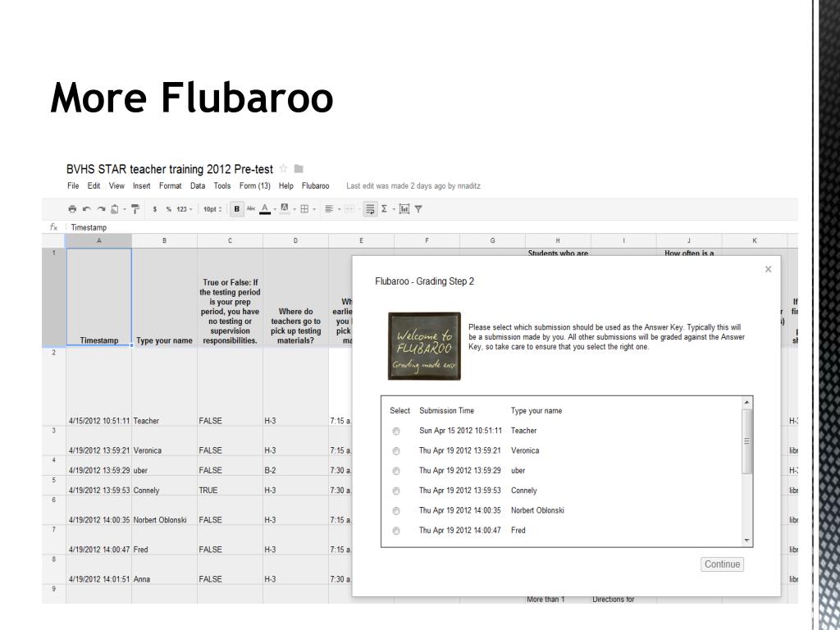This screenshot has width=840, height=630.
Task: Click the spreadsheet title BVHS STAR teacher training
Action: pos(170,169)
